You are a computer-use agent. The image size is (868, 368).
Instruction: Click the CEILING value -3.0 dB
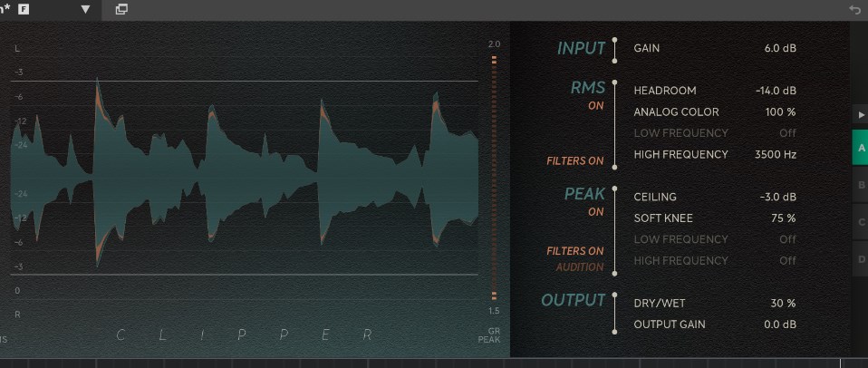777,197
